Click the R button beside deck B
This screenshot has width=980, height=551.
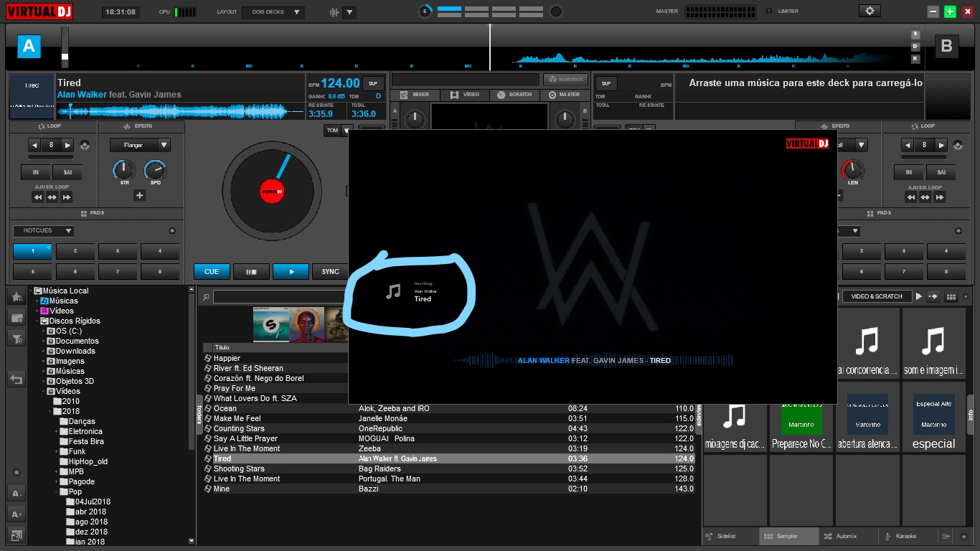click(915, 59)
